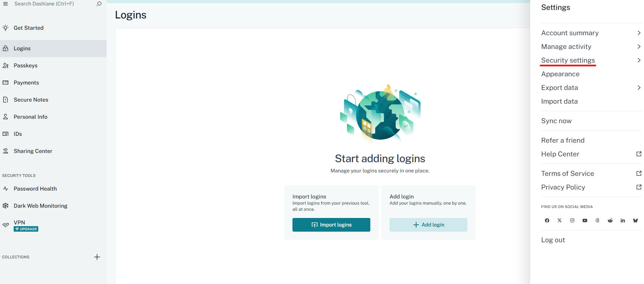Image resolution: width=644 pixels, height=284 pixels.
Task: Click the Add login button
Action: [428, 225]
